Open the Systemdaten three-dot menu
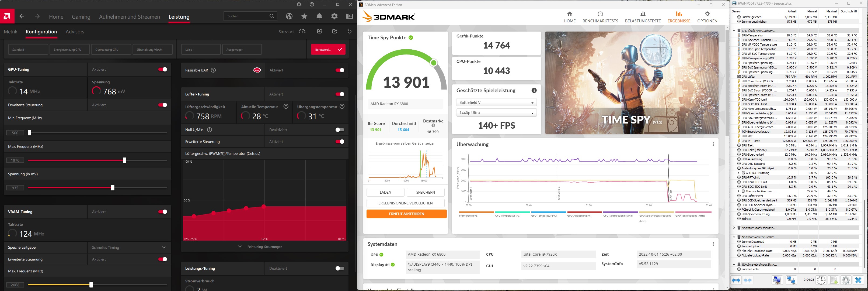This screenshot has height=291, width=868. click(x=713, y=244)
